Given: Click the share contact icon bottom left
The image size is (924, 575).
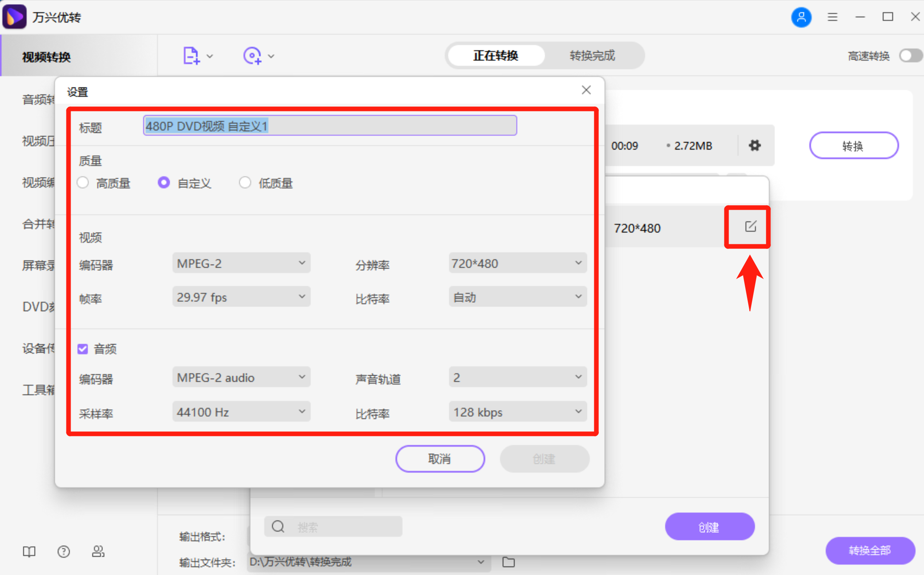Looking at the screenshot, I should [98, 552].
